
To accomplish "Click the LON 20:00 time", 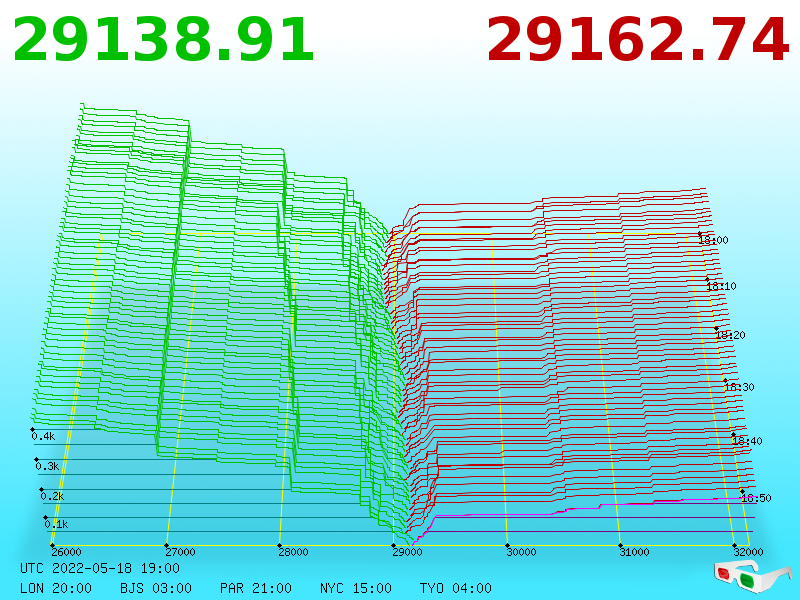I will [56, 588].
